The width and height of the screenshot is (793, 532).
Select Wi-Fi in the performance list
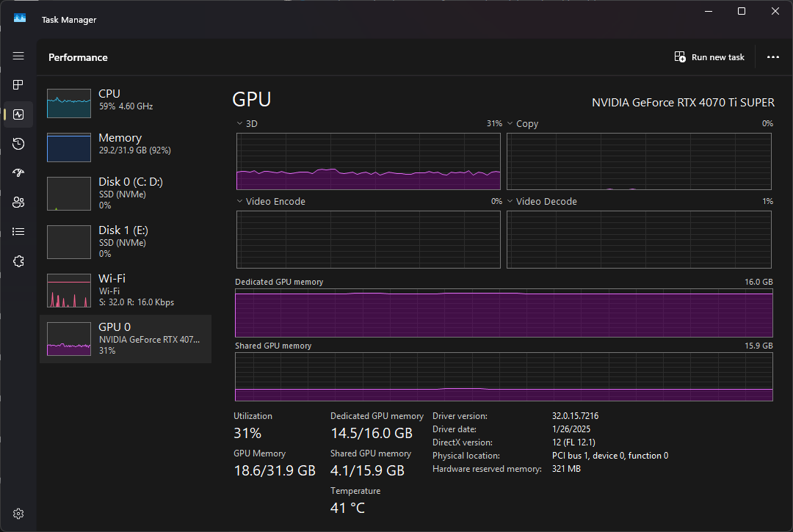click(x=126, y=291)
